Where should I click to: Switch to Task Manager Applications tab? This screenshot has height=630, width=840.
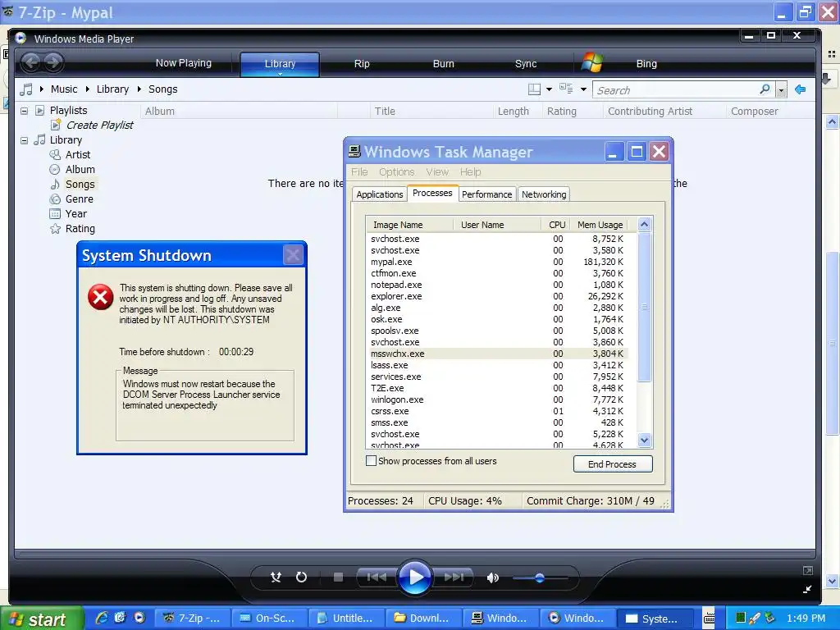[379, 194]
